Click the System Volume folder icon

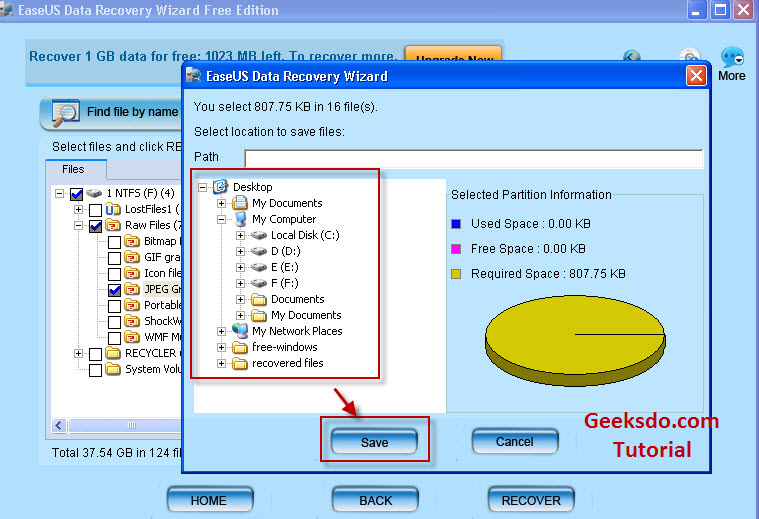click(113, 369)
